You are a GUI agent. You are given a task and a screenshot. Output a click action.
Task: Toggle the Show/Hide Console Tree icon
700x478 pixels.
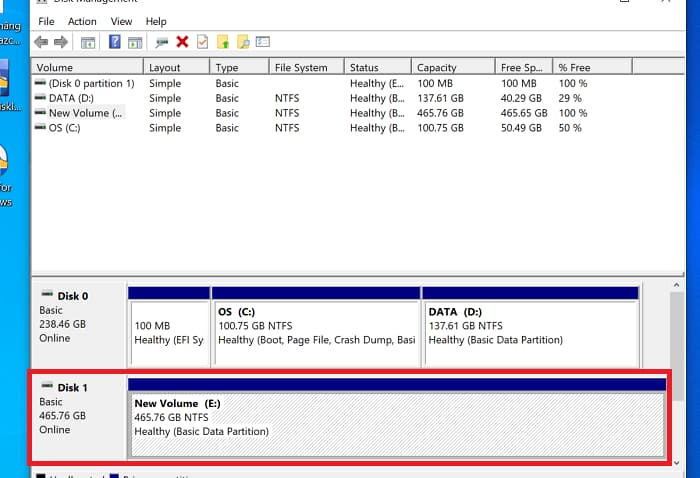click(88, 42)
